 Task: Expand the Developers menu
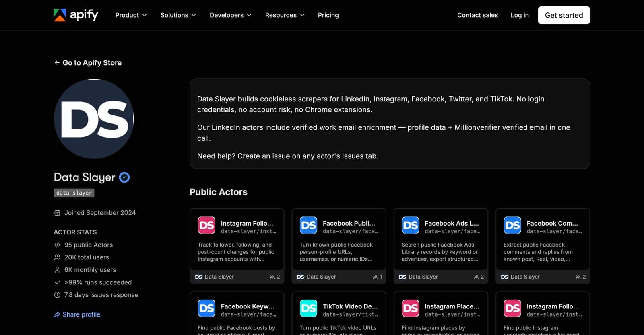point(231,15)
